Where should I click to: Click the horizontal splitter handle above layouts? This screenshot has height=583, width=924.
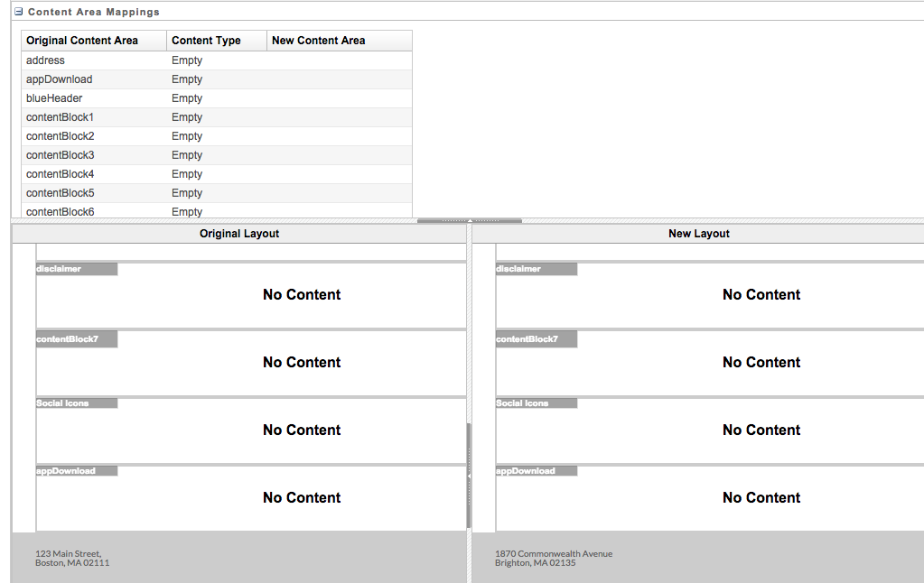[x=469, y=220]
